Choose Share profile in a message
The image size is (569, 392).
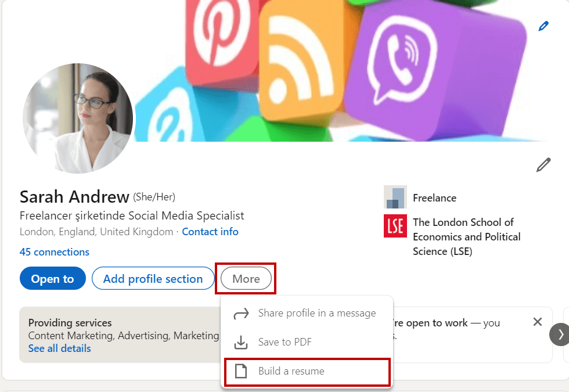317,312
